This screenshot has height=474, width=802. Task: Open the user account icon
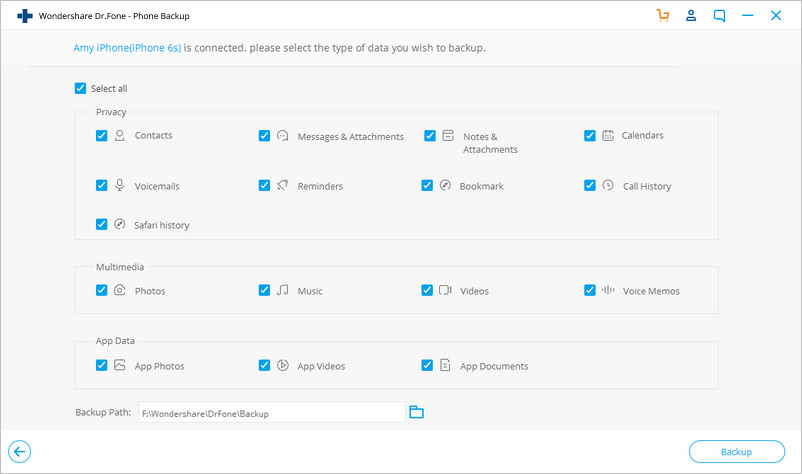[691, 15]
